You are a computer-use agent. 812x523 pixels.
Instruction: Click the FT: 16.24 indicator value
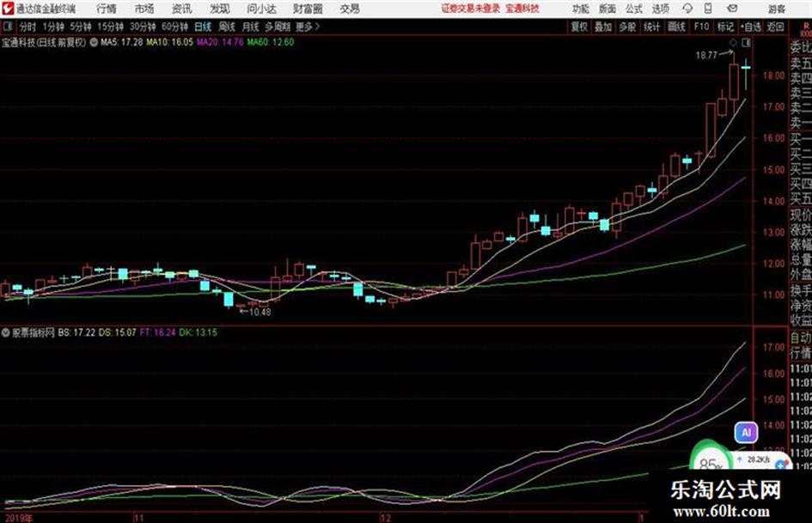(157, 332)
